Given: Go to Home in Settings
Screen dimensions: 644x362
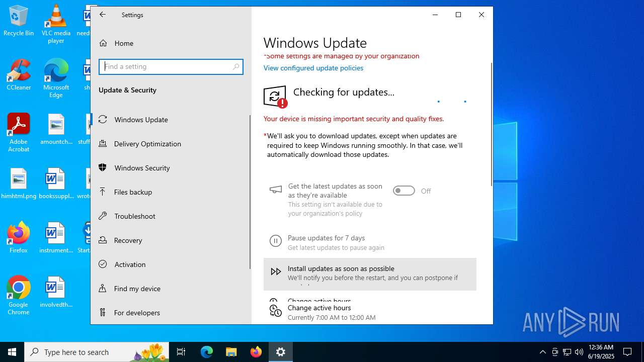Looking at the screenshot, I should tap(170, 43).
